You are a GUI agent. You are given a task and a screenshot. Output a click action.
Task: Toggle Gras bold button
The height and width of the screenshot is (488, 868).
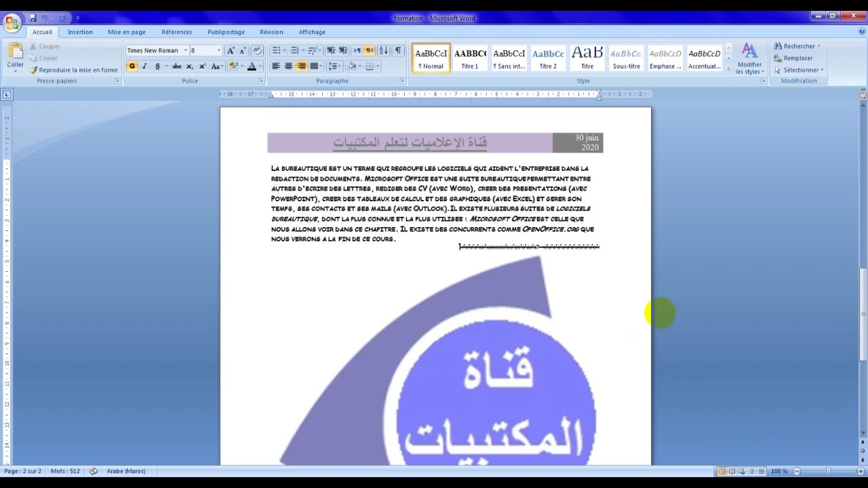(x=132, y=66)
